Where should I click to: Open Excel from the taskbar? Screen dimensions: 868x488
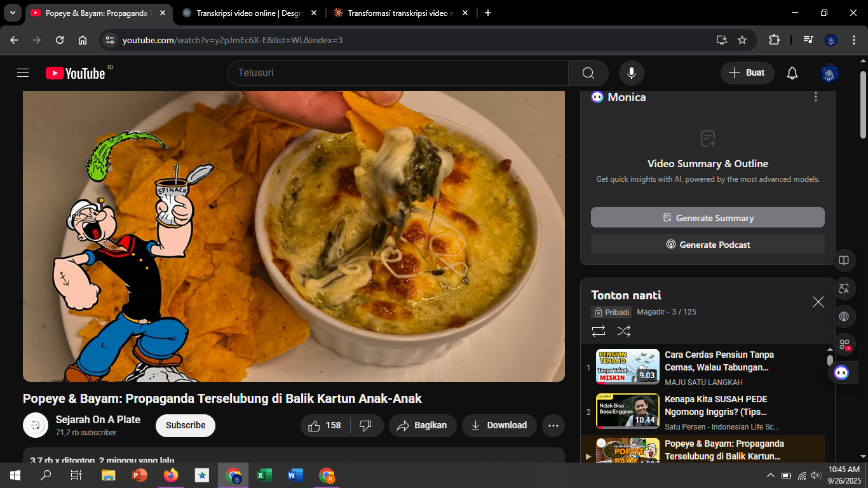(264, 475)
